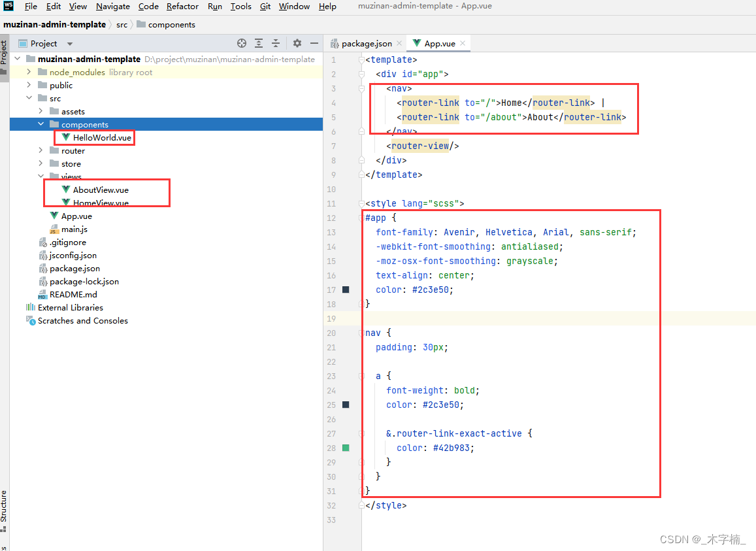Screen dimensions: 756x551
Task: Click line number 19 in gutter
Action: pyautogui.click(x=331, y=318)
